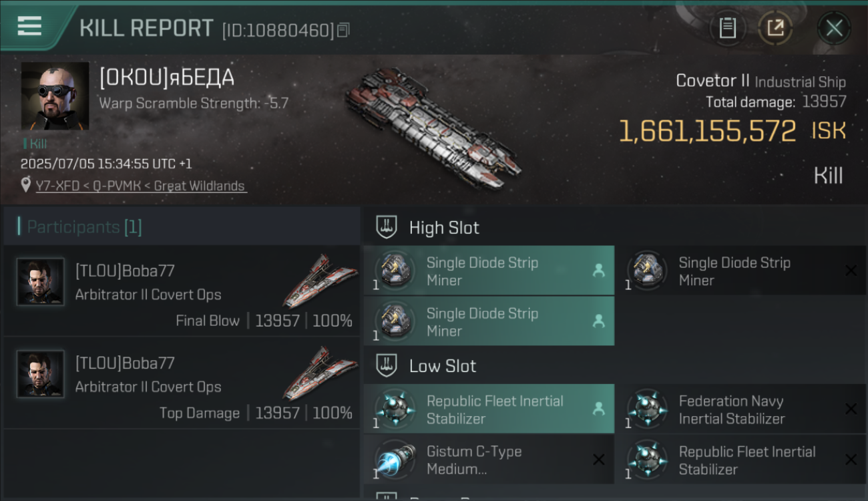Open Final Blow Boba77 portrait
This screenshot has width=868, height=501.
[x=40, y=282]
